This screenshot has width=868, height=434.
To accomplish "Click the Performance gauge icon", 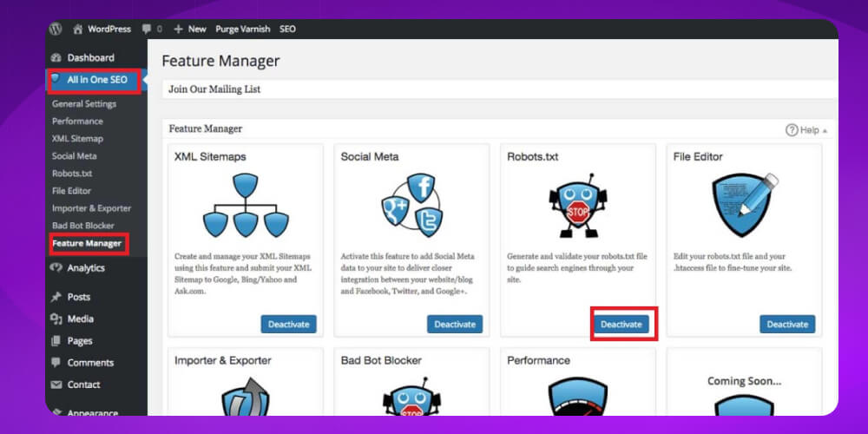I will (578, 397).
